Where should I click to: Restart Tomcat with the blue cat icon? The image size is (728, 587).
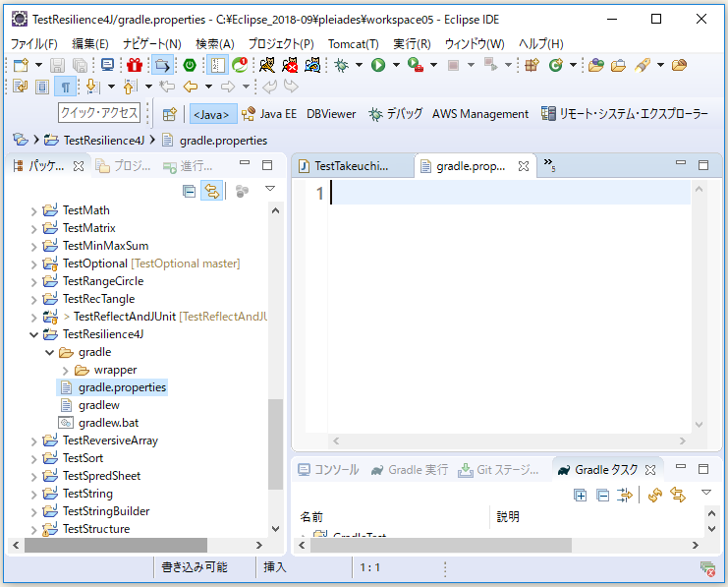[312, 65]
